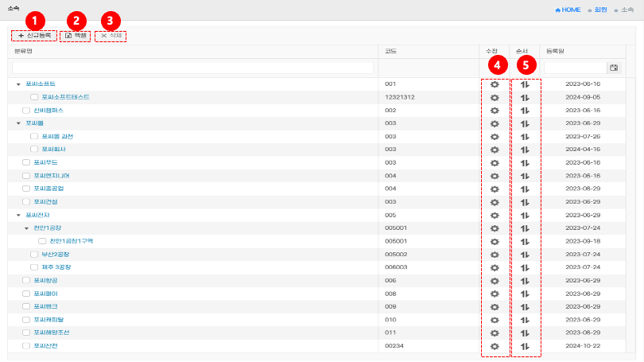The height and width of the screenshot is (362, 644).
Task: Click the edit gear for 포씨소프트 row
Action: [x=495, y=84]
